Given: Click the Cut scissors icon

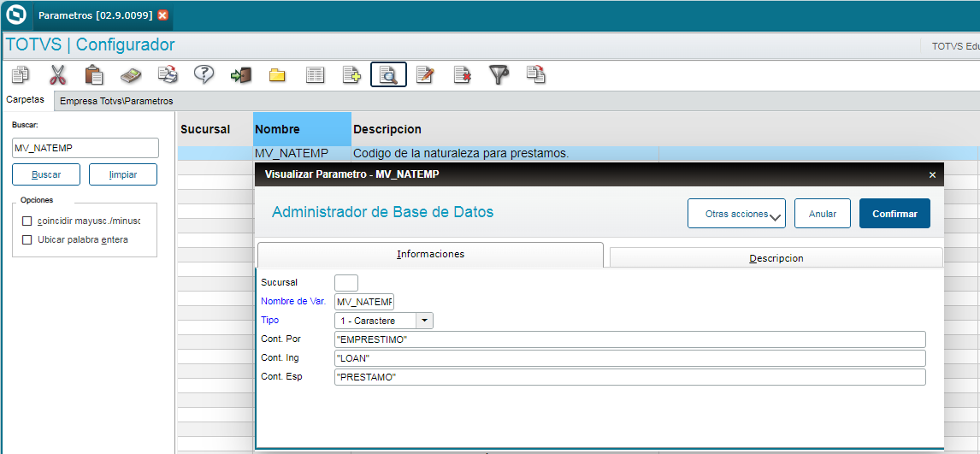Looking at the screenshot, I should (x=57, y=75).
